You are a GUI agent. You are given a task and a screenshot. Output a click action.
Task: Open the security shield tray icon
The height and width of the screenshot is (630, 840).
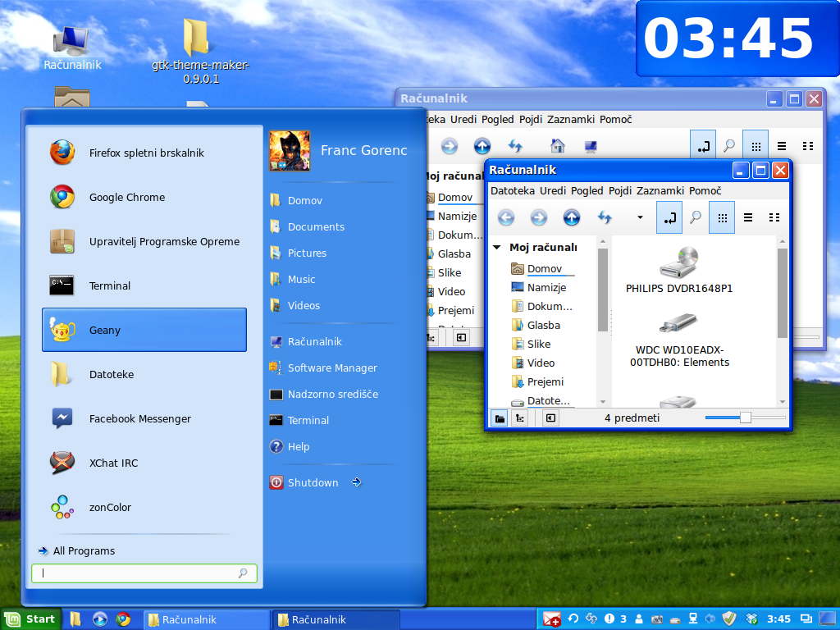tap(729, 619)
